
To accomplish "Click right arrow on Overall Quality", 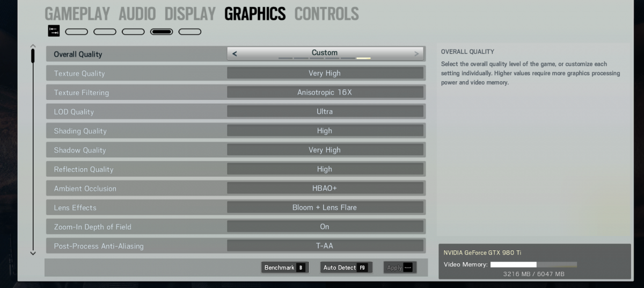I will coord(416,54).
